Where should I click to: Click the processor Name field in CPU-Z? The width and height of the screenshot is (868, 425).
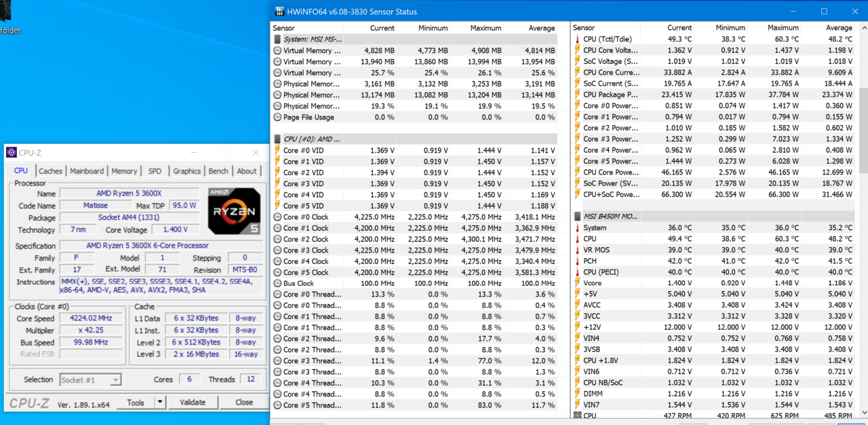[130, 193]
